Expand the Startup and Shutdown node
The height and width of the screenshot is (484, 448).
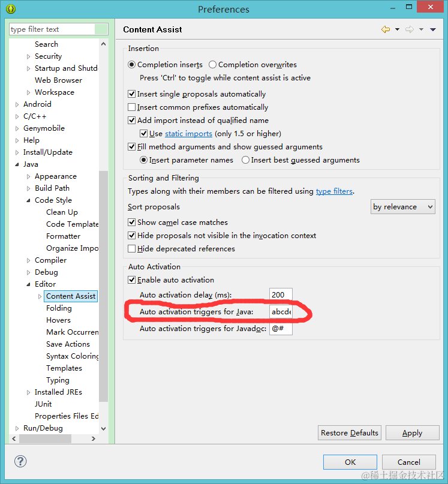28,68
